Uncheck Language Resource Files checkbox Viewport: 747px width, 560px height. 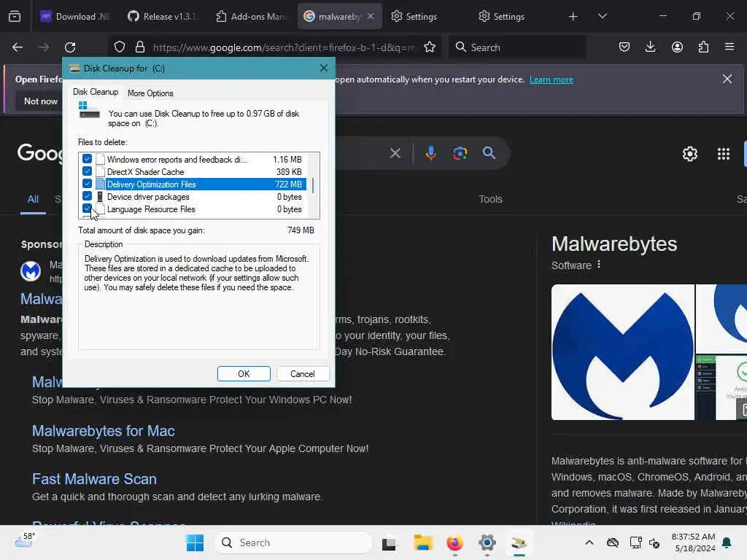pyautogui.click(x=87, y=208)
